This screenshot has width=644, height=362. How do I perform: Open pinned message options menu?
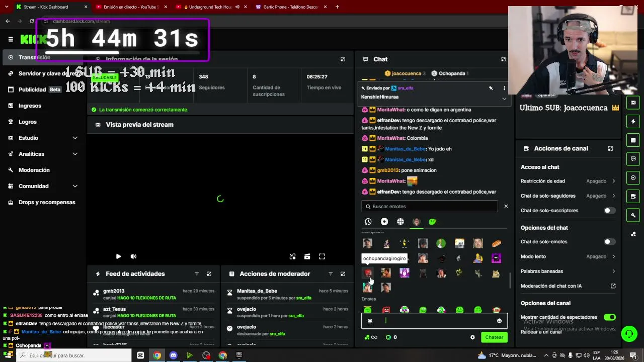tap(504, 88)
